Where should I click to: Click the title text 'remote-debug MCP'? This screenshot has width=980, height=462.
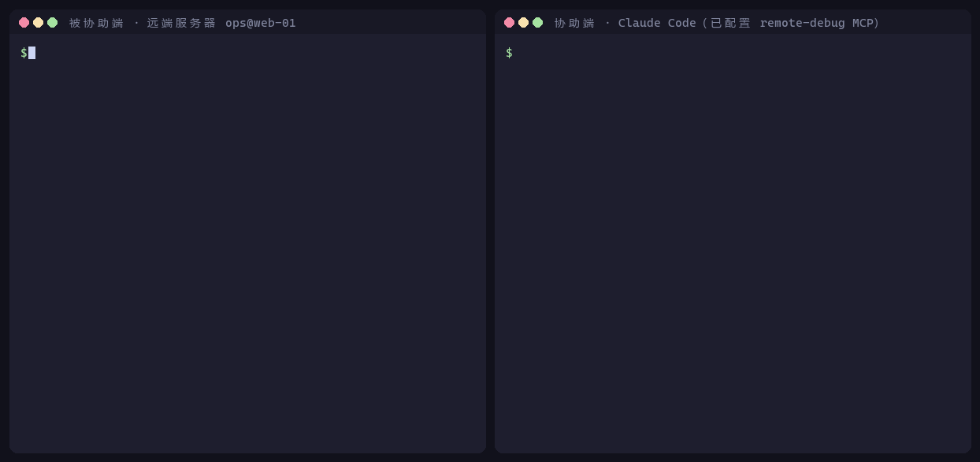(817, 23)
